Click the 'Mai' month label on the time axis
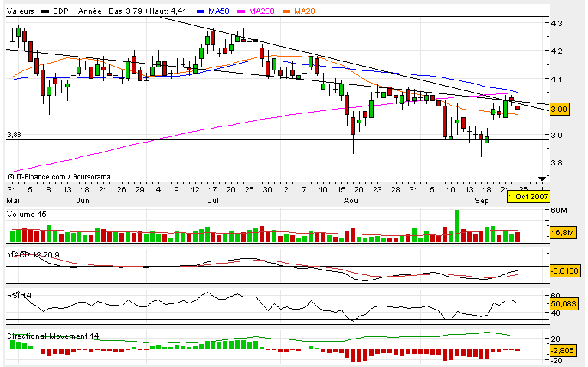This screenshot has height=367, width=588. [13, 201]
